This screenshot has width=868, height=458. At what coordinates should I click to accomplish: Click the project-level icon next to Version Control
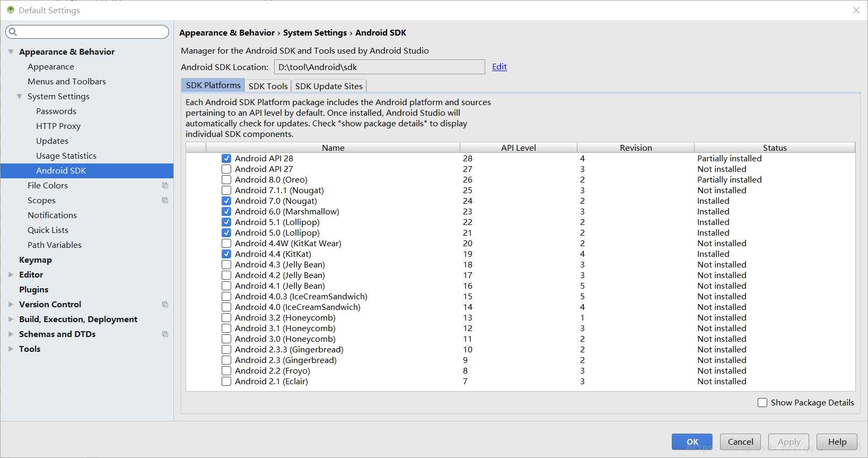(165, 304)
